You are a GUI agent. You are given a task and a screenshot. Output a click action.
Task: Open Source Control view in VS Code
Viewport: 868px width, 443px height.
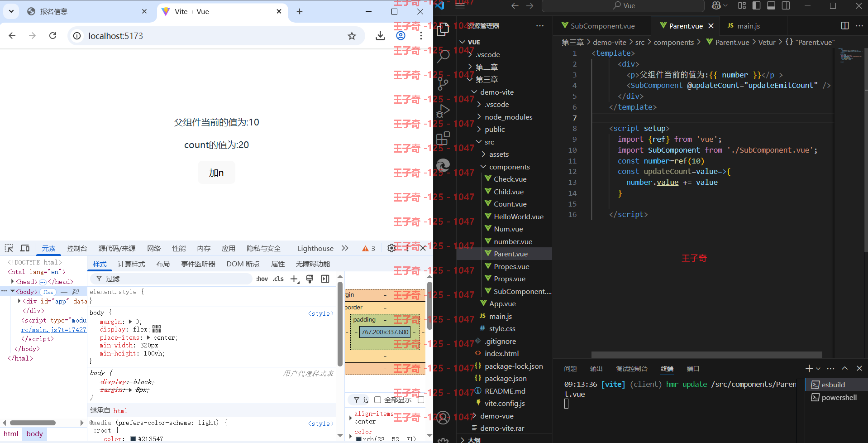pyautogui.click(x=443, y=83)
